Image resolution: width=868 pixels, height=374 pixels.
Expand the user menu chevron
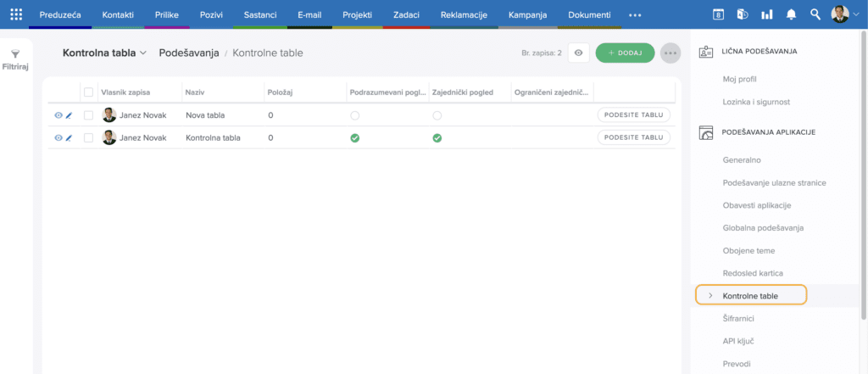(x=856, y=15)
